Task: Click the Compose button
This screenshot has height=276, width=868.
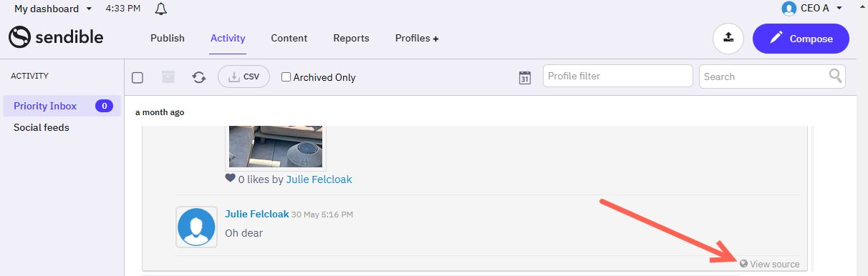Action: tap(801, 39)
